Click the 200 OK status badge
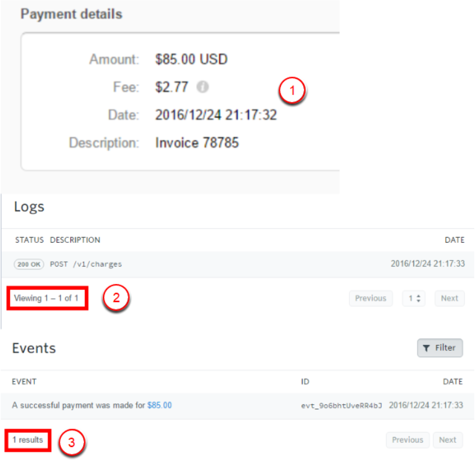 point(29,264)
